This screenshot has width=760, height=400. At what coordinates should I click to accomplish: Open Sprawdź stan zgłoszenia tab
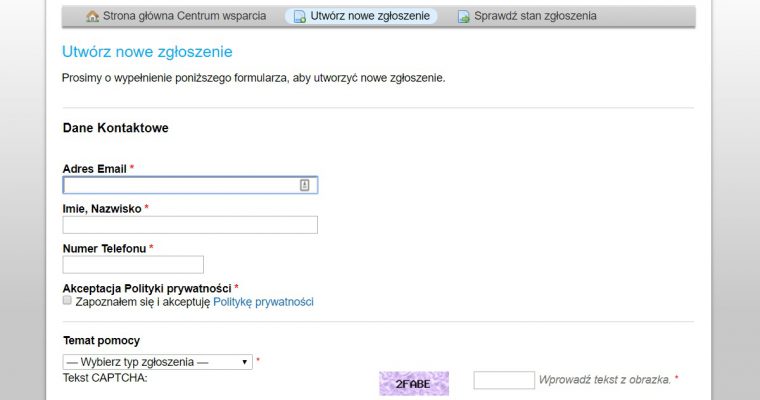(x=527, y=16)
